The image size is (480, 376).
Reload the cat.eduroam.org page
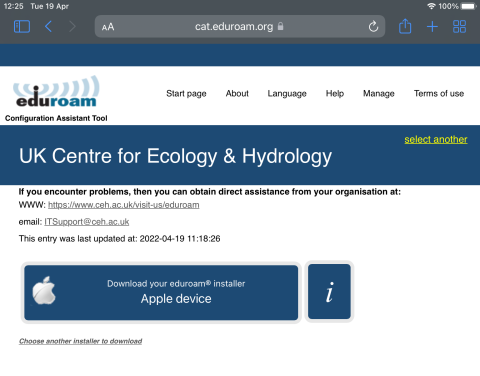click(373, 26)
